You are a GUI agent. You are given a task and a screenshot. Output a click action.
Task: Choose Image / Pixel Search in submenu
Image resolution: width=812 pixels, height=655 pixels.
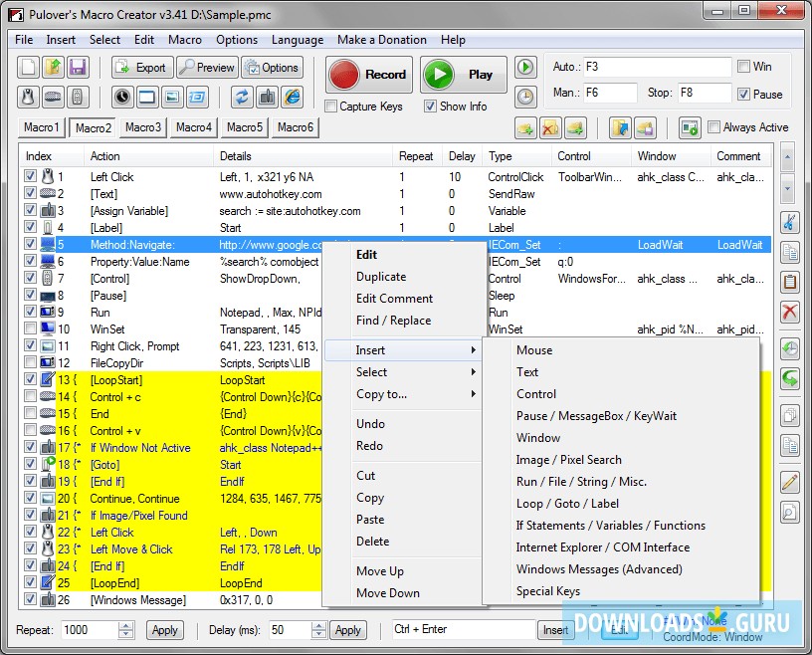click(568, 460)
